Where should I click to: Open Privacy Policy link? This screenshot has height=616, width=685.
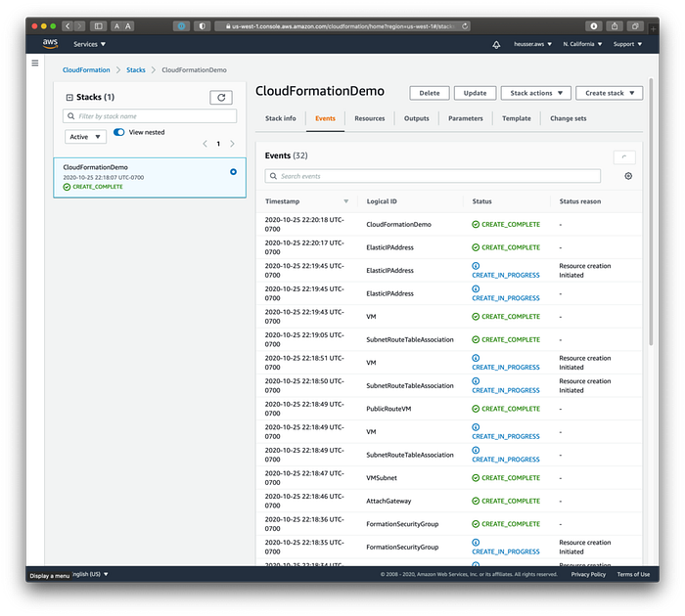pos(588,574)
